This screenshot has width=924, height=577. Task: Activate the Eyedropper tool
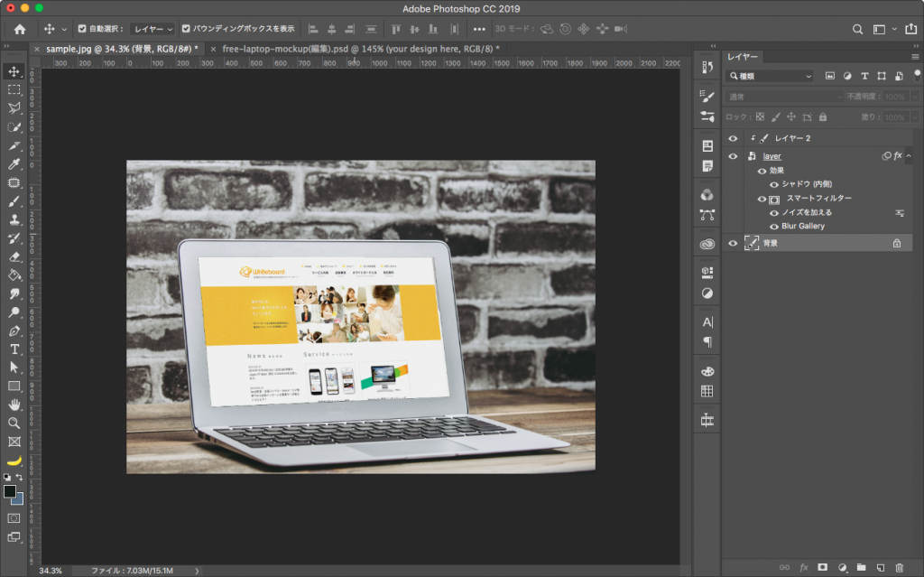(x=12, y=164)
